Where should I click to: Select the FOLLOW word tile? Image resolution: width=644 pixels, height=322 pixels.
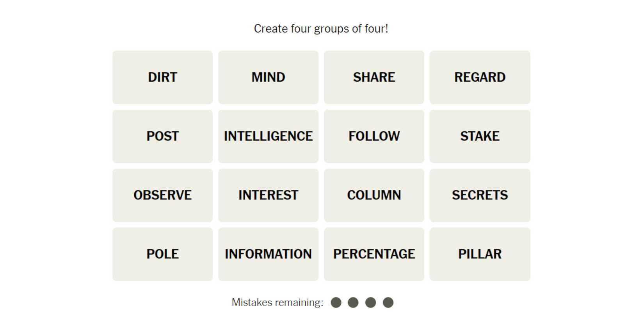[x=374, y=136]
